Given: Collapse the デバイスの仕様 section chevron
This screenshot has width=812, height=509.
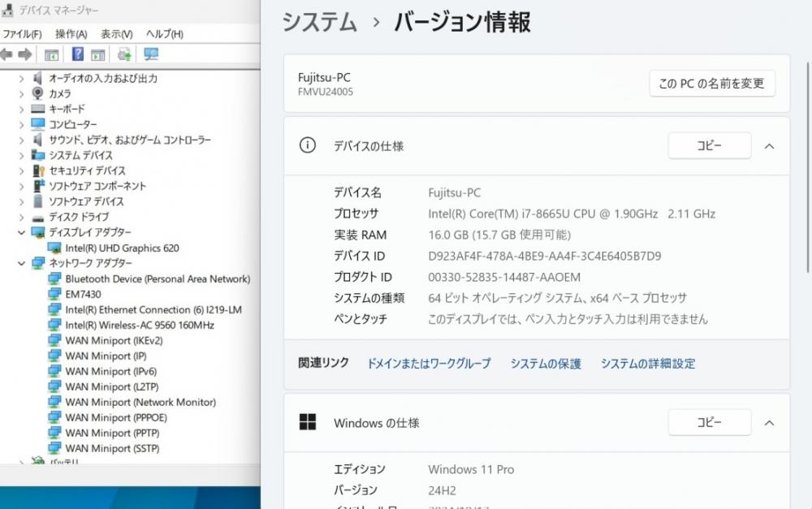Looking at the screenshot, I should coord(770,146).
